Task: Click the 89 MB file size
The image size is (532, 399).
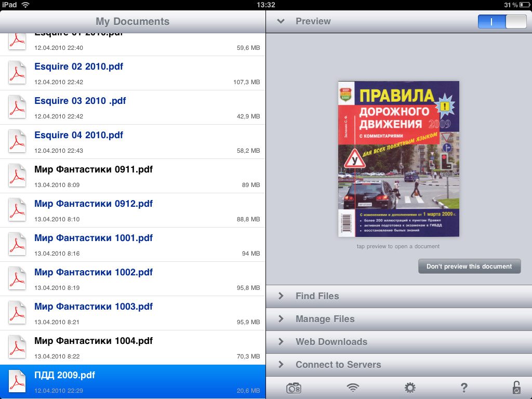Action: (251, 185)
